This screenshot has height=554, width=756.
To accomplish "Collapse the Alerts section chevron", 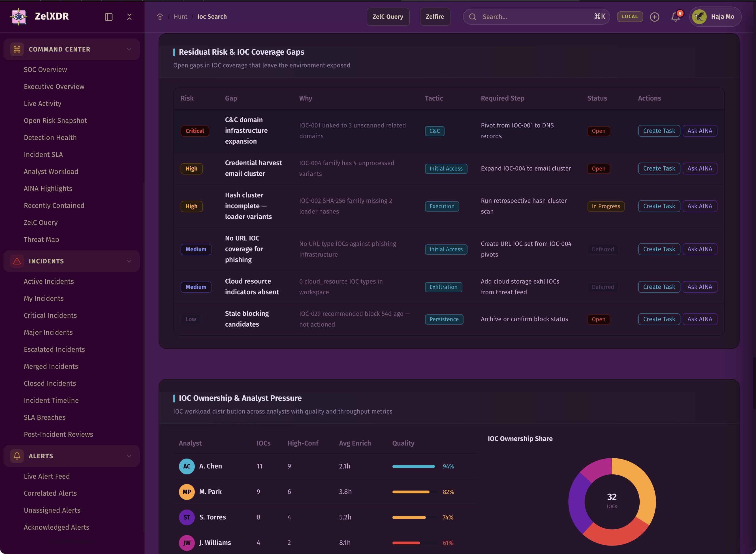I will tap(129, 456).
